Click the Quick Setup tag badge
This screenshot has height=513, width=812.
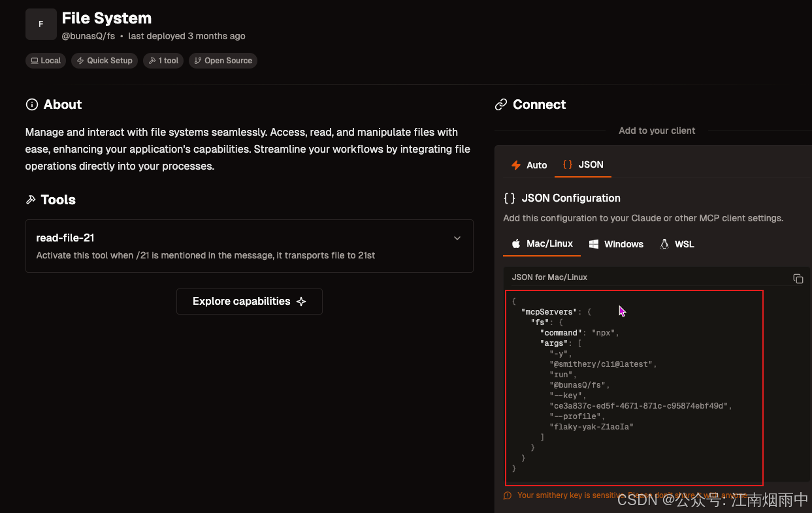pos(105,61)
